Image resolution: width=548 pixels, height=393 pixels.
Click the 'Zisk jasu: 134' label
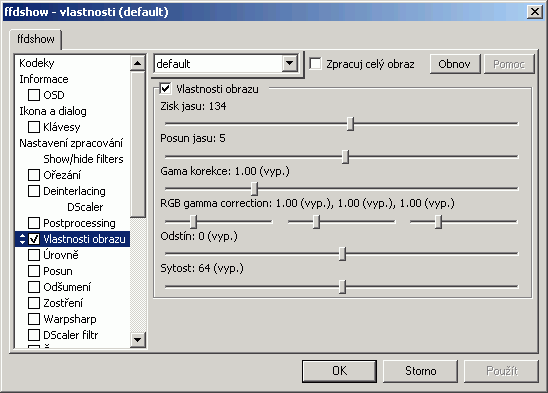point(193,106)
